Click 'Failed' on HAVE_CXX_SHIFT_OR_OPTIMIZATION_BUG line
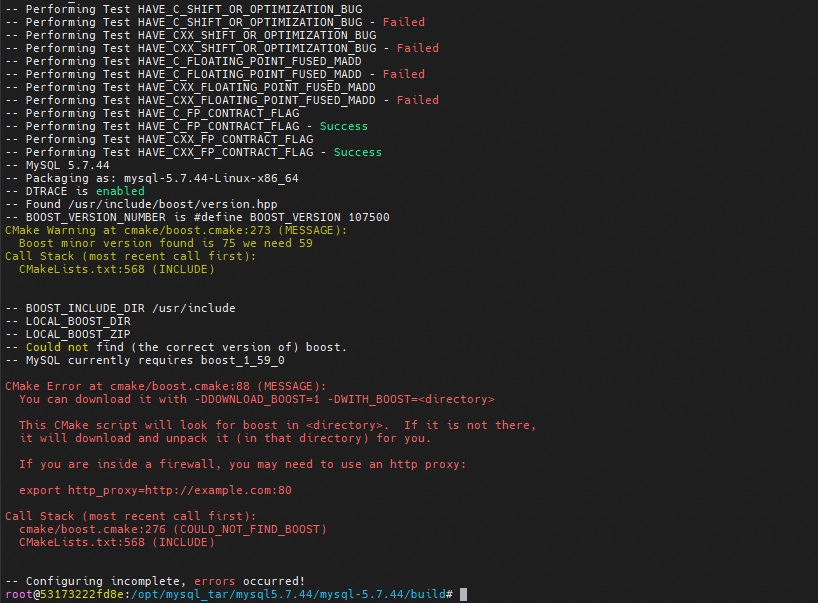The image size is (818, 603). (418, 49)
